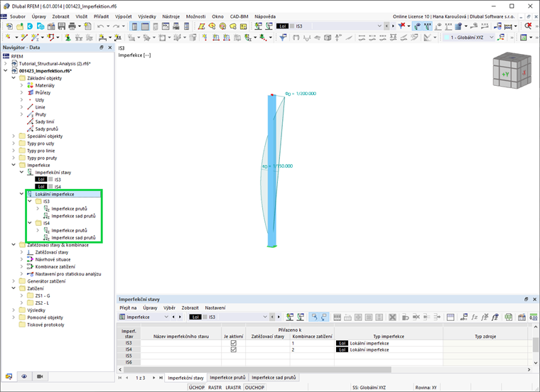The width and height of the screenshot is (540, 392).
Task: Switch to Imperfekce sad prutů tab
Action: tap(274, 378)
